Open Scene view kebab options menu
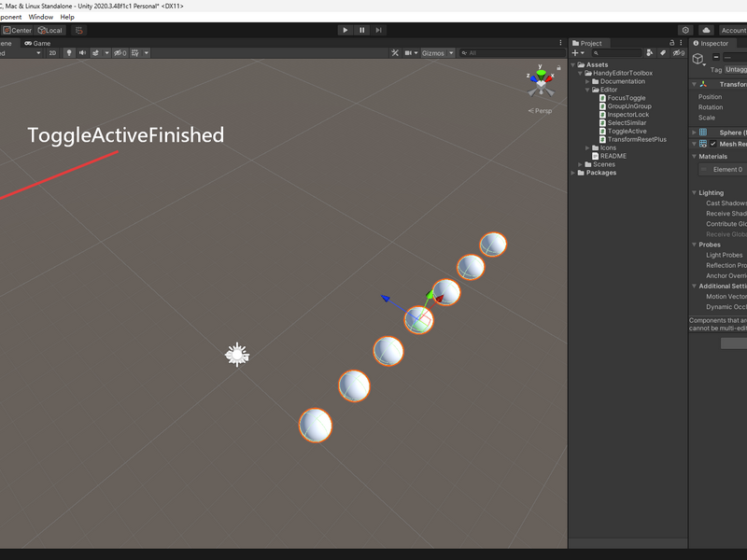The height and width of the screenshot is (560, 747). [x=560, y=43]
